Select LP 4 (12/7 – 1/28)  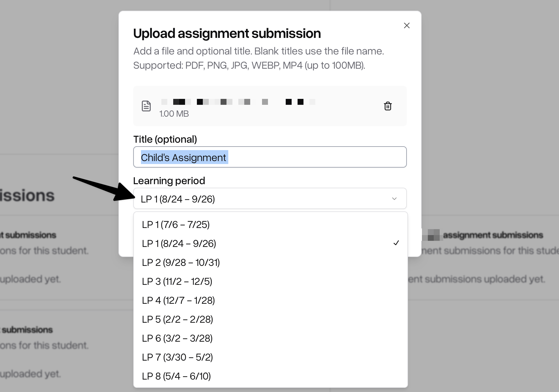(271, 300)
